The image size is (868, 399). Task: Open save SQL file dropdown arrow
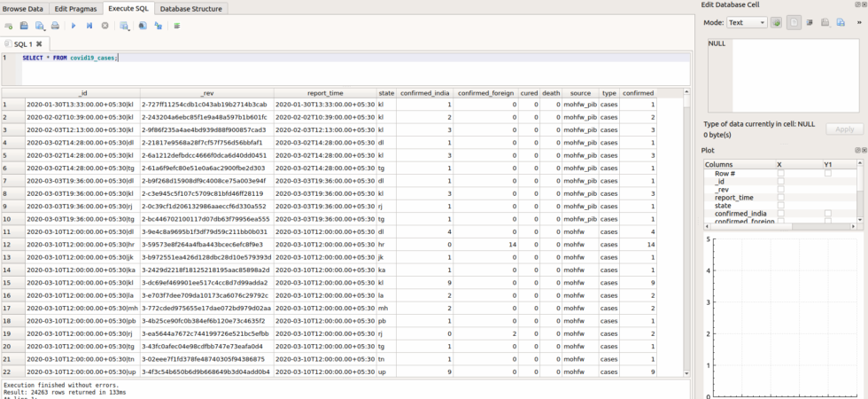[x=44, y=28]
